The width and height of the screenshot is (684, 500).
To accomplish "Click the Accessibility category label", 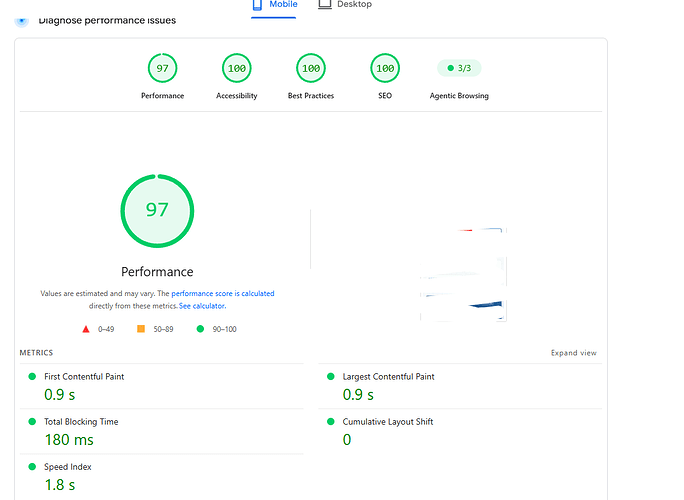I will (236, 96).
